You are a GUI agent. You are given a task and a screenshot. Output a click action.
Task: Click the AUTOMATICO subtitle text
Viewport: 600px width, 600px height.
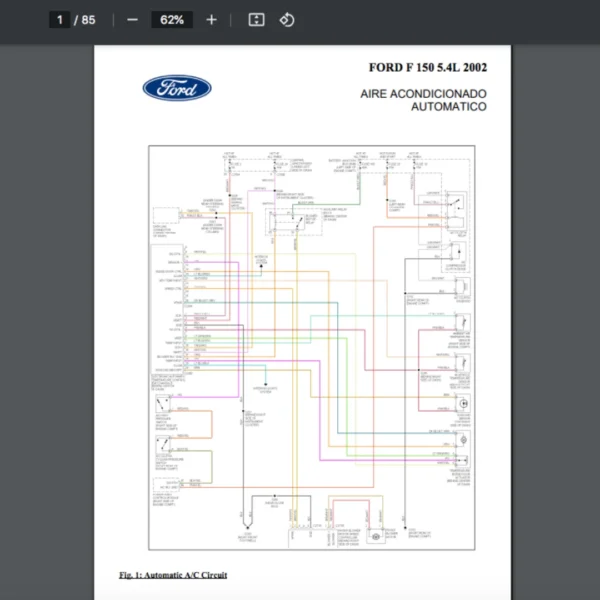pos(448,106)
